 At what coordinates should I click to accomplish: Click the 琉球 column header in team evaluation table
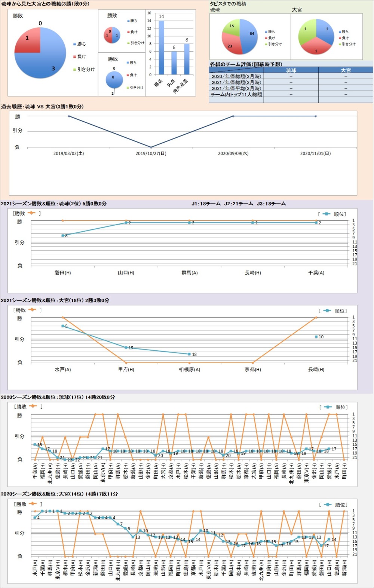[x=291, y=70]
